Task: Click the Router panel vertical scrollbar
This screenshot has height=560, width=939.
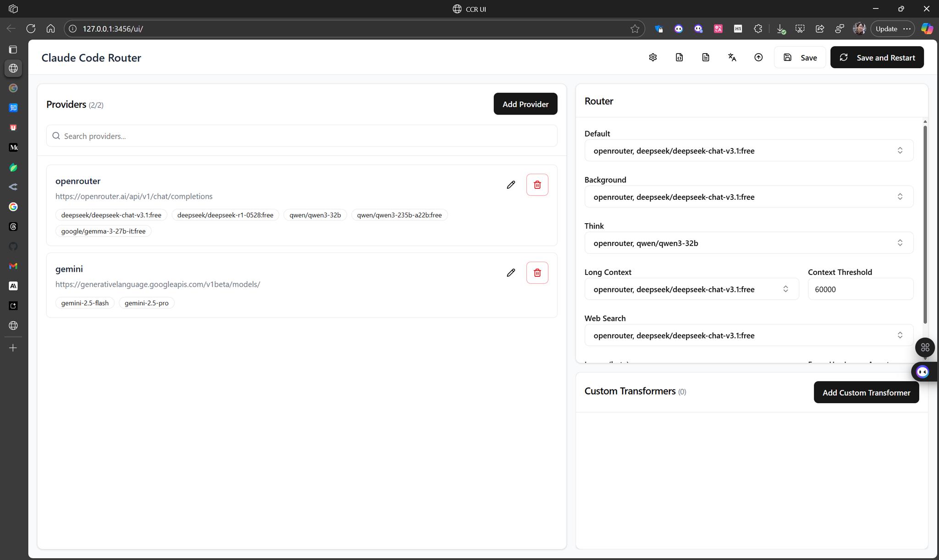Action: (925, 225)
